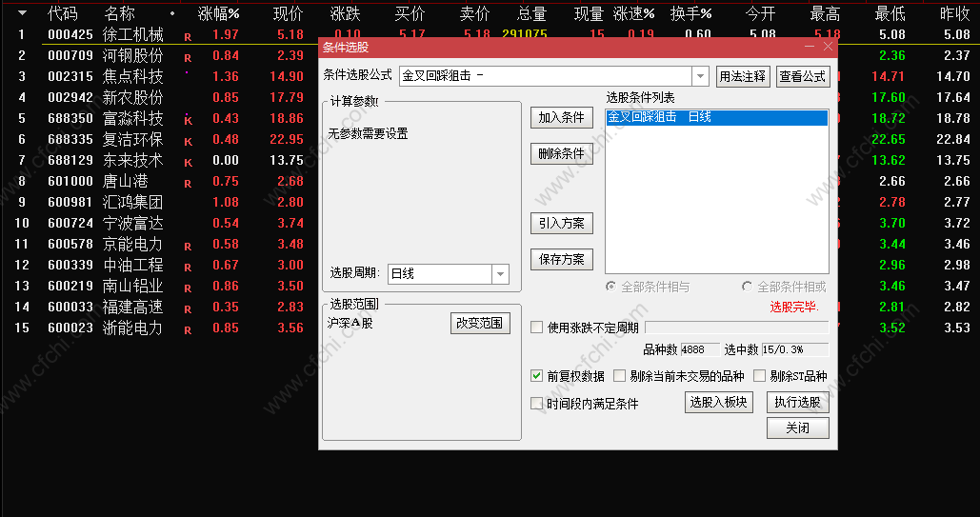Sort by 总量 column header
980x517 pixels.
tap(531, 13)
